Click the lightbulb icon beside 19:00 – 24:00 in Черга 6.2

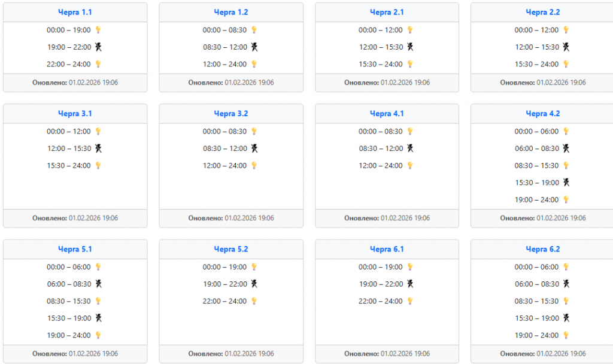566,335
